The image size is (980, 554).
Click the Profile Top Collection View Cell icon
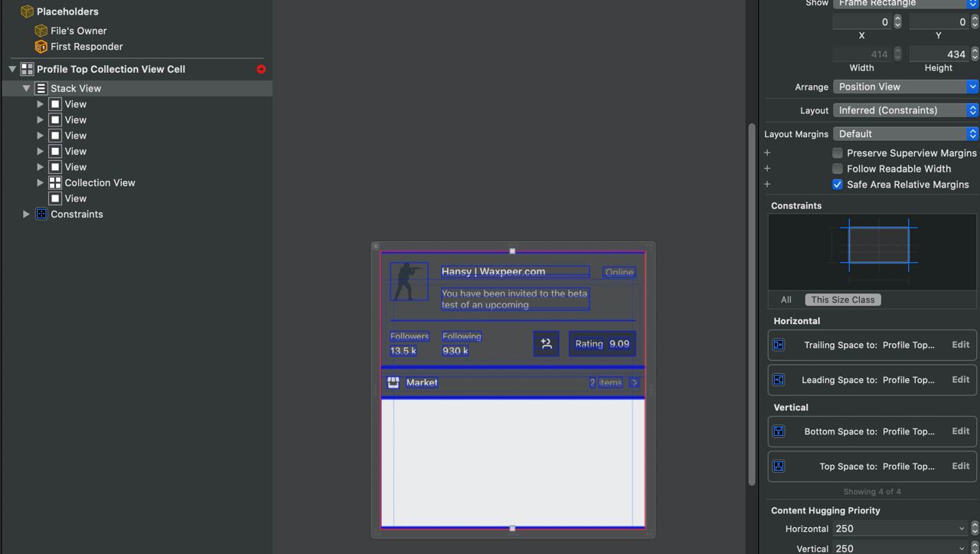(27, 69)
